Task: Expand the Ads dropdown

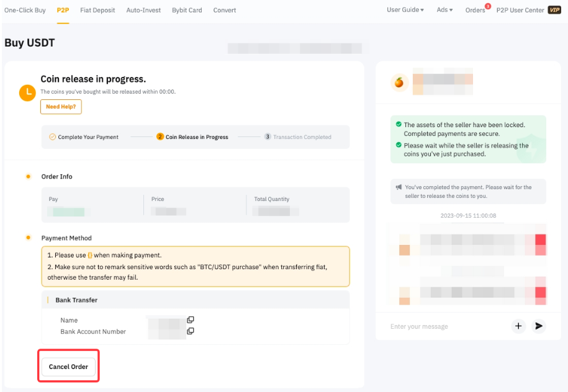Action: tap(444, 10)
